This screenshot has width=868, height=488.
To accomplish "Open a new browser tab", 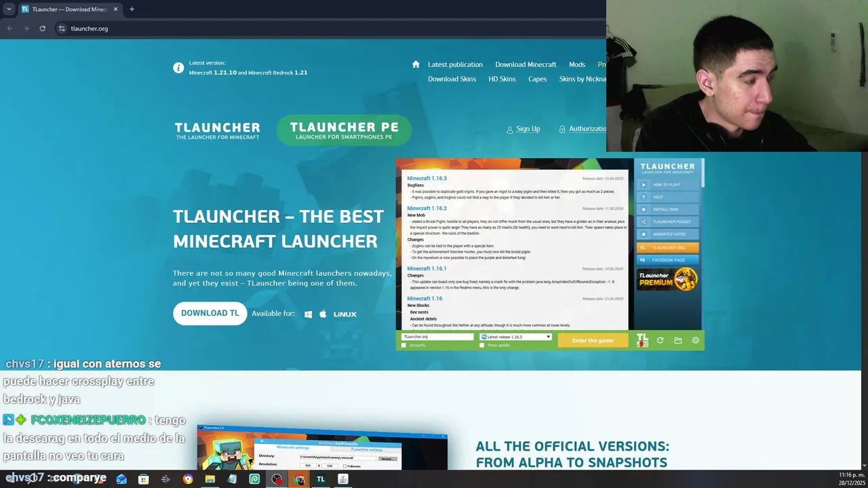I will (132, 9).
